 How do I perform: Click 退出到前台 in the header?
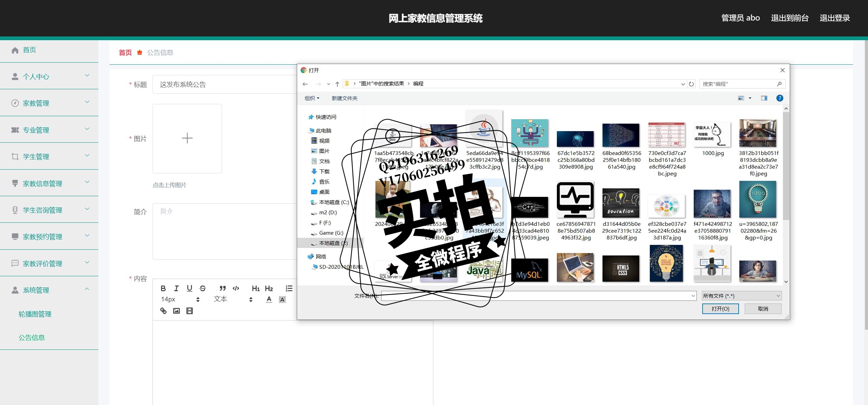click(x=790, y=18)
